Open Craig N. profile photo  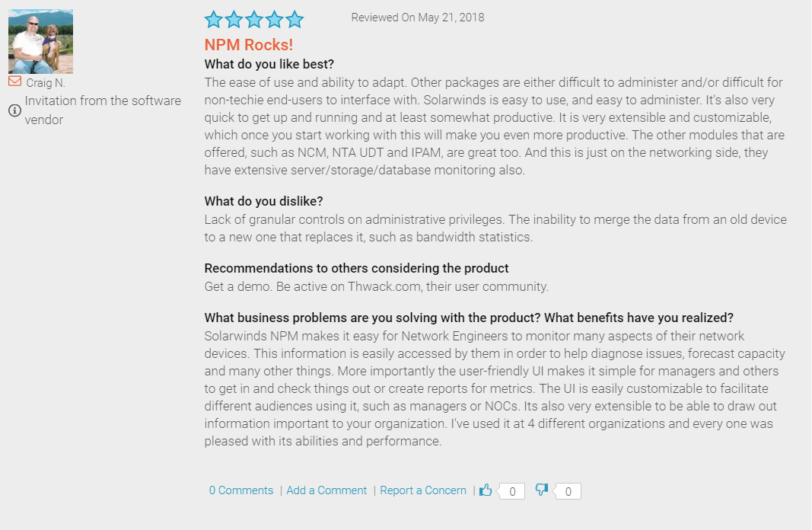click(40, 41)
